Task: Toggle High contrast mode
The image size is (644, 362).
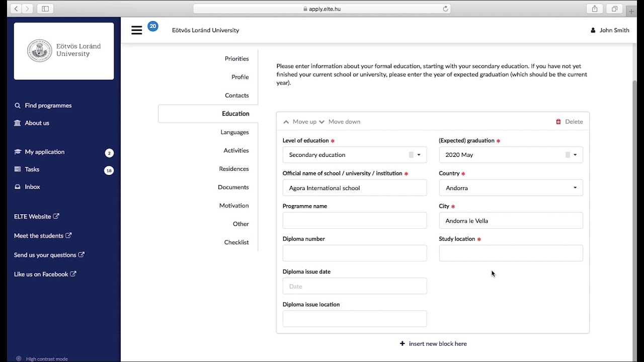Action: (x=41, y=358)
